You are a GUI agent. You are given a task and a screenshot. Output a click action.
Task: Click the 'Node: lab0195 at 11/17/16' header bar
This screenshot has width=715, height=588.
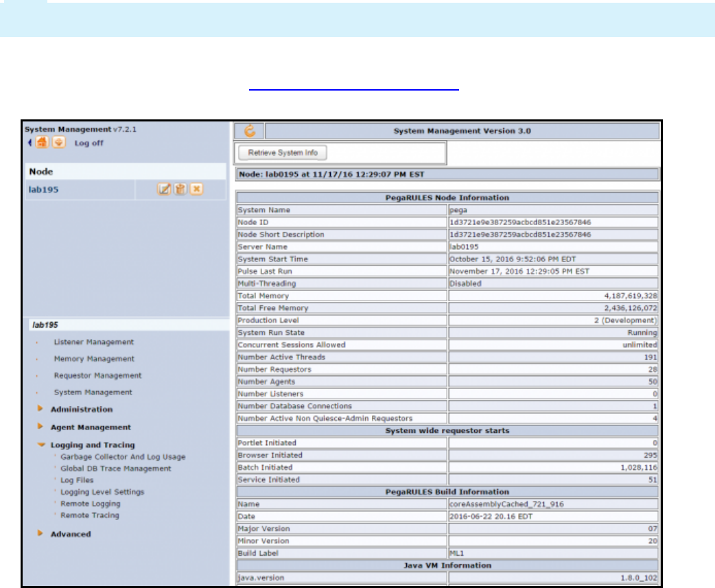447,174
